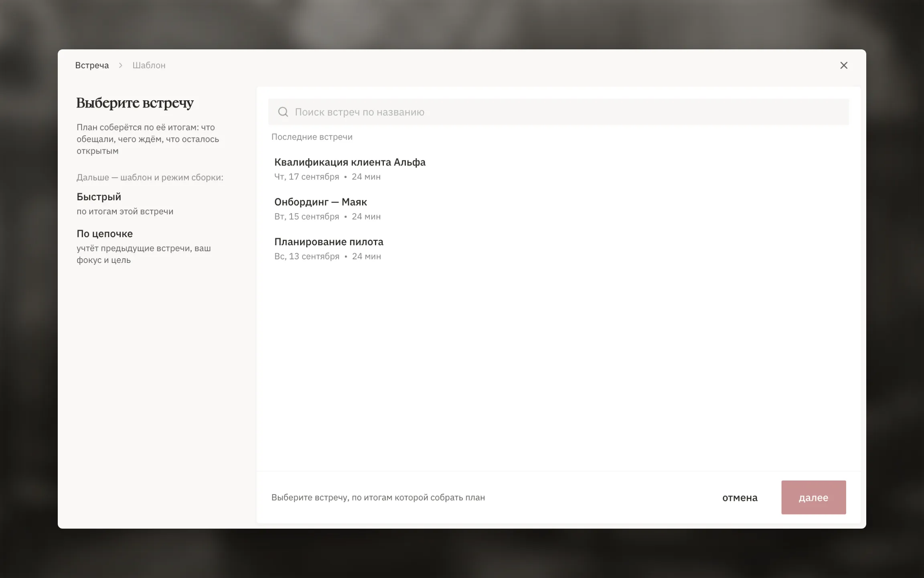The height and width of the screenshot is (578, 924).
Task: Click the далее button
Action: [x=813, y=497]
